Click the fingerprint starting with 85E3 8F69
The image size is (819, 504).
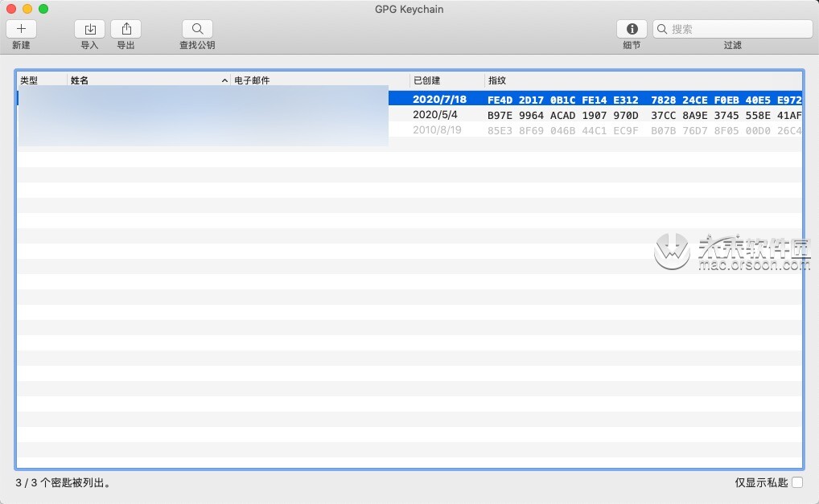[644, 130]
